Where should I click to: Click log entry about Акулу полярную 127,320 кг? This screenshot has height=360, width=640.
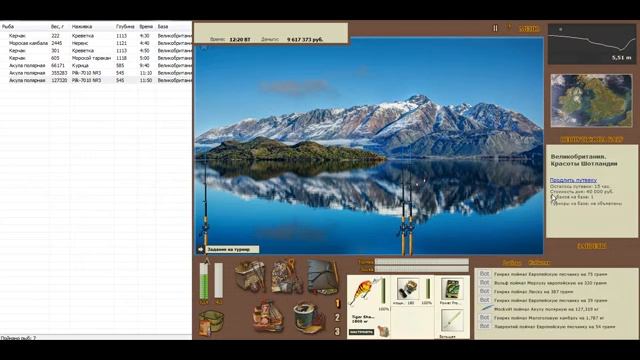pos(546,309)
